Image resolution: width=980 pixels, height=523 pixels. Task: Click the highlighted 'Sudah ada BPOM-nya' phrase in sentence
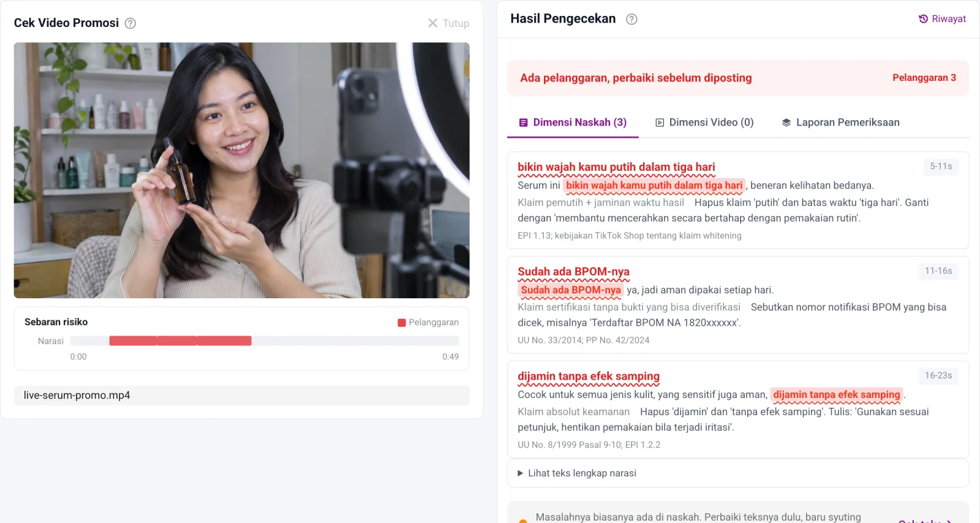571,290
